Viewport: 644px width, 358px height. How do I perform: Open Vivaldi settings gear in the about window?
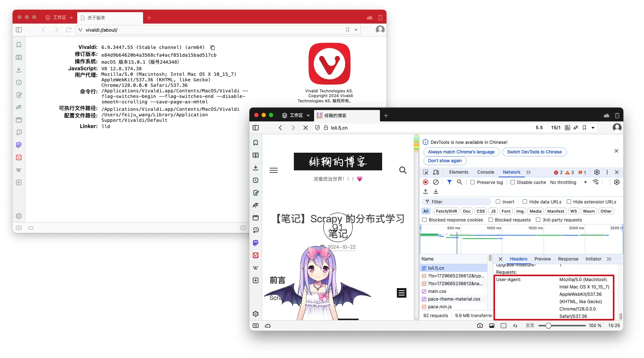(19, 216)
